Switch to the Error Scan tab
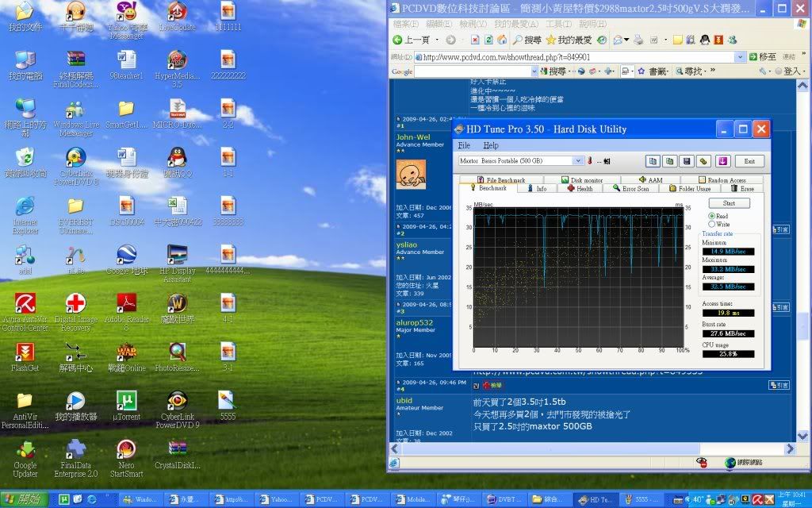 [x=630, y=189]
